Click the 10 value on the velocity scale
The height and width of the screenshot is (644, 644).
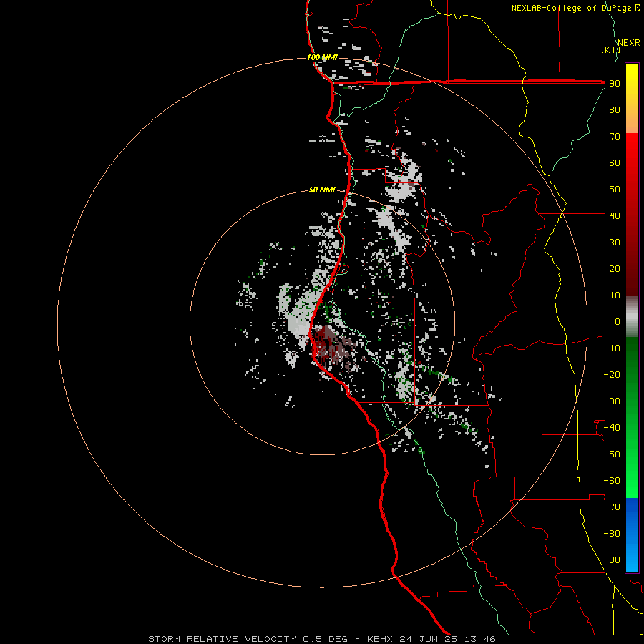pos(615,296)
